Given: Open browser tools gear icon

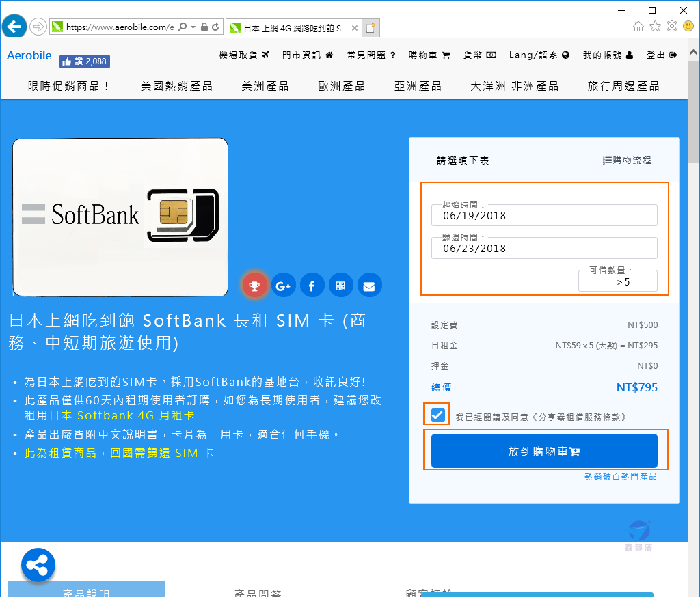Looking at the screenshot, I should pos(672,27).
